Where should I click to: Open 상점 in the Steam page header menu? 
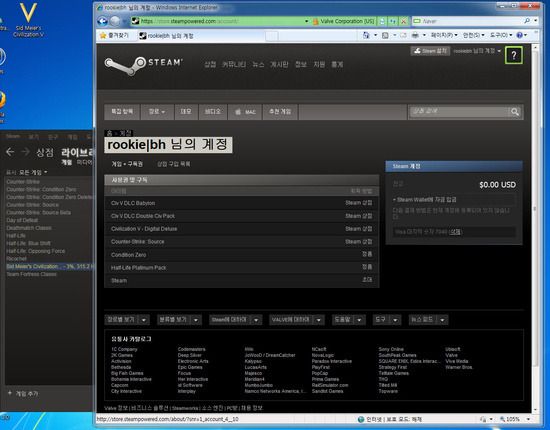[x=210, y=65]
